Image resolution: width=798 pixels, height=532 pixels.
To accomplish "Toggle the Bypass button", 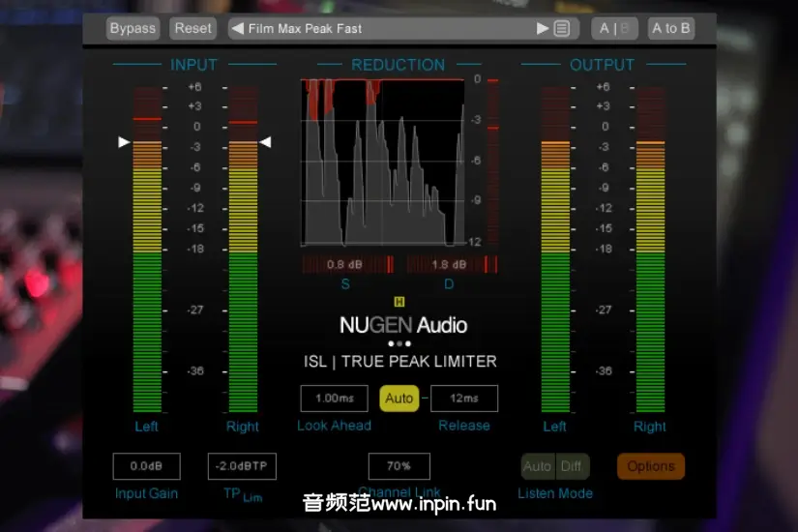I will [x=133, y=28].
